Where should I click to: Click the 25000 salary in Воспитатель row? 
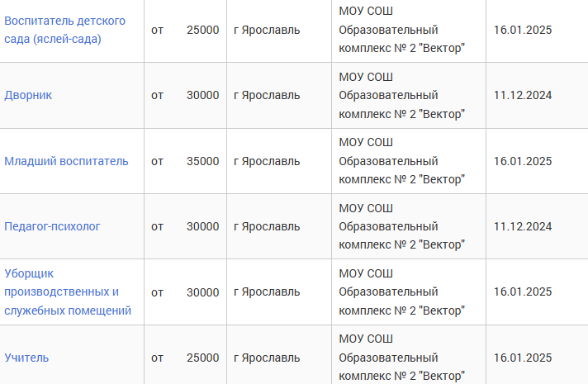203,30
